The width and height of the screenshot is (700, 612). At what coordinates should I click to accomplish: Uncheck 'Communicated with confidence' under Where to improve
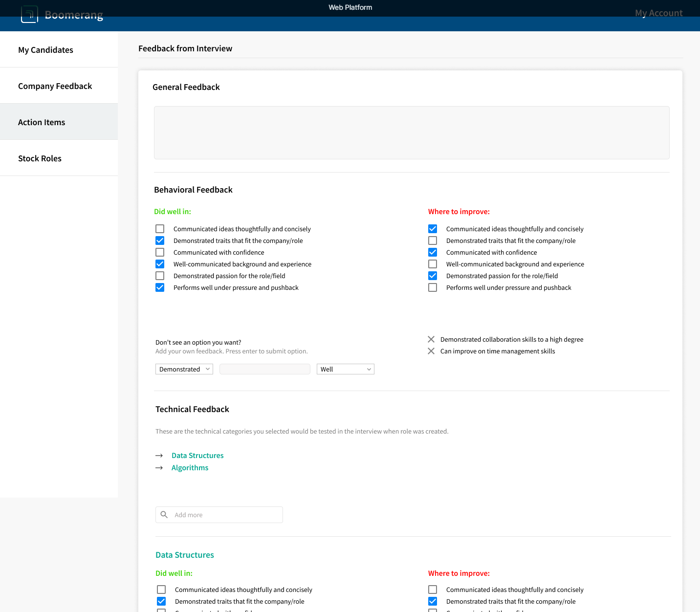click(x=433, y=252)
